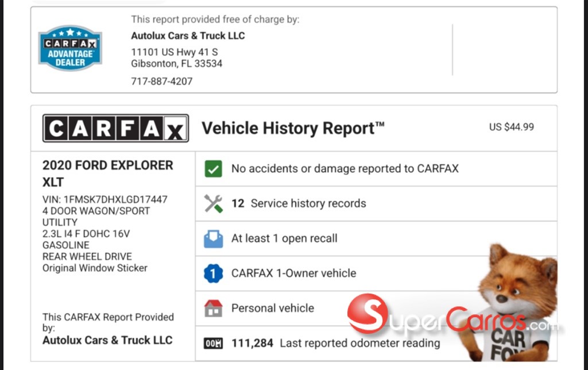Click dealer phone number 717-887-4207
This screenshot has width=588, height=370.
[x=162, y=82]
